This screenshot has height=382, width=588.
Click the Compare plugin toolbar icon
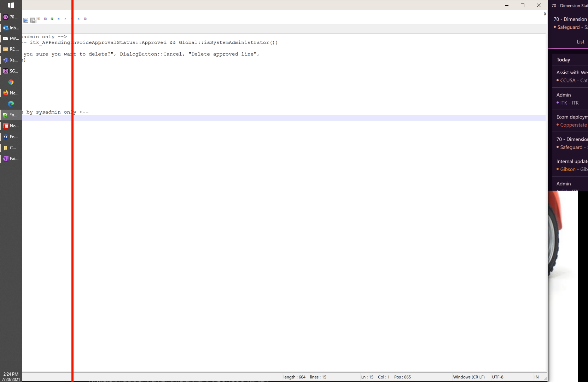(45, 19)
